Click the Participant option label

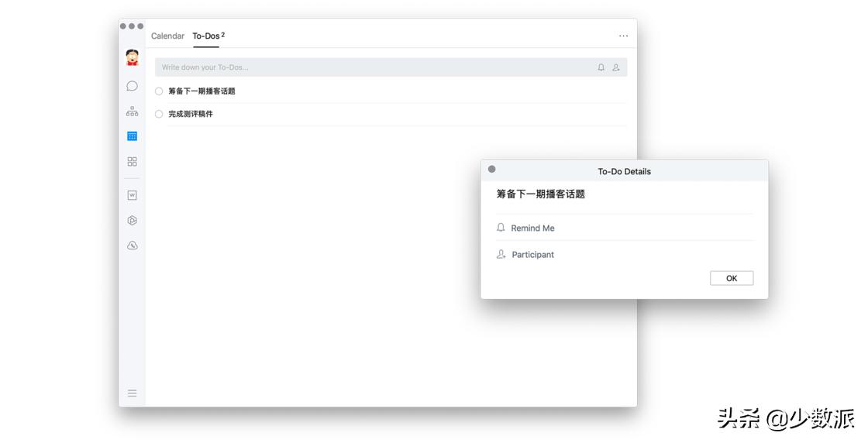pyautogui.click(x=532, y=254)
